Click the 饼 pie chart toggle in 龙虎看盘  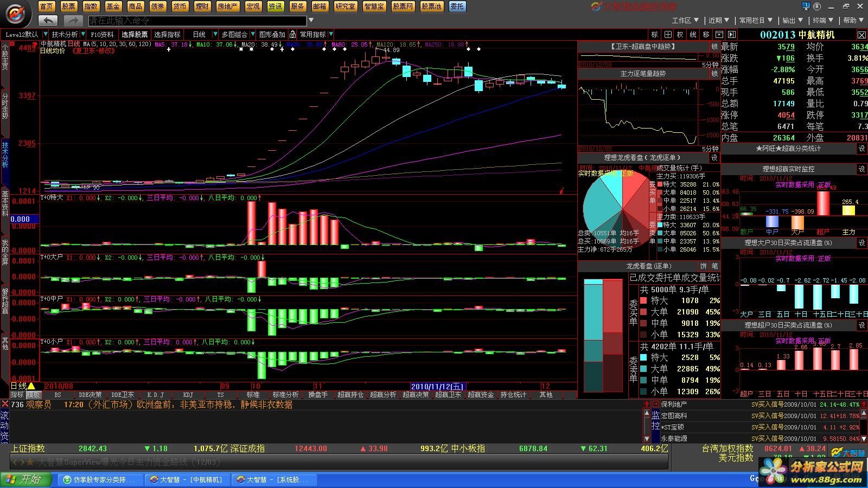coord(704,266)
